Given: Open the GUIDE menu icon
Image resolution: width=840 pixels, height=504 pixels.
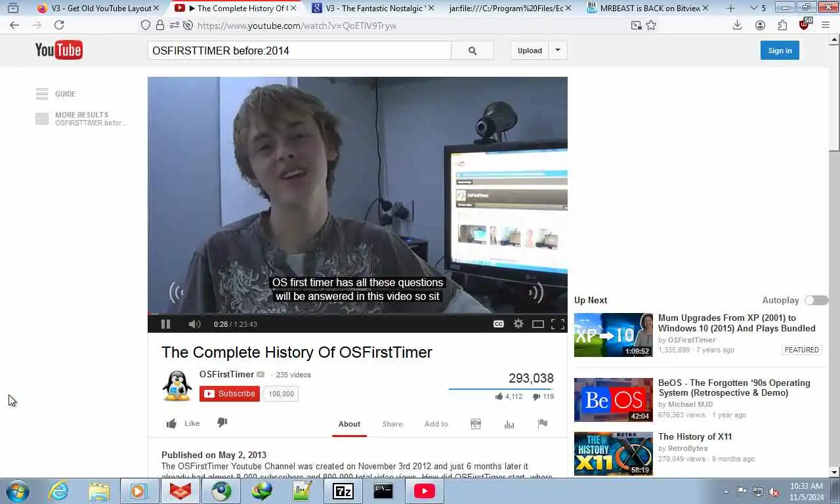Looking at the screenshot, I should click(x=42, y=94).
